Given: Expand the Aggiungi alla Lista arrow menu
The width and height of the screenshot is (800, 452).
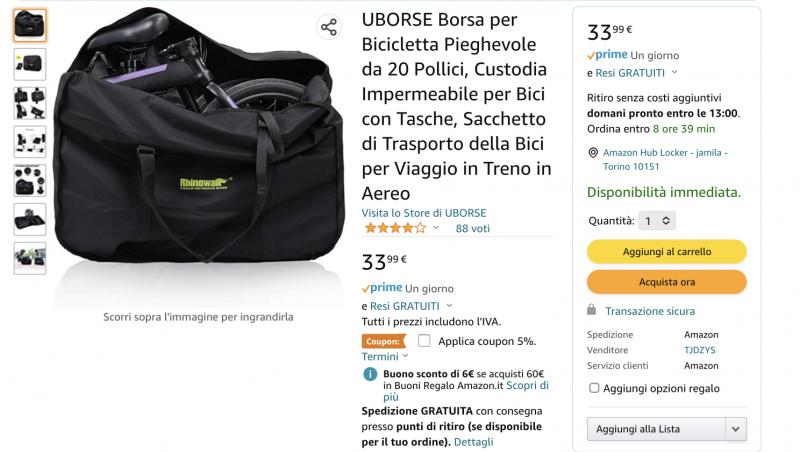Looking at the screenshot, I should [x=736, y=429].
